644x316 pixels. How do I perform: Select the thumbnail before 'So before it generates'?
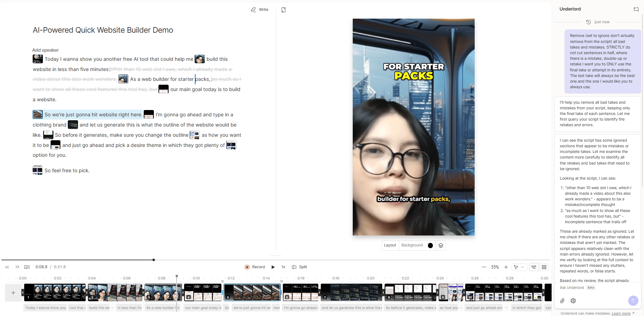point(48,135)
